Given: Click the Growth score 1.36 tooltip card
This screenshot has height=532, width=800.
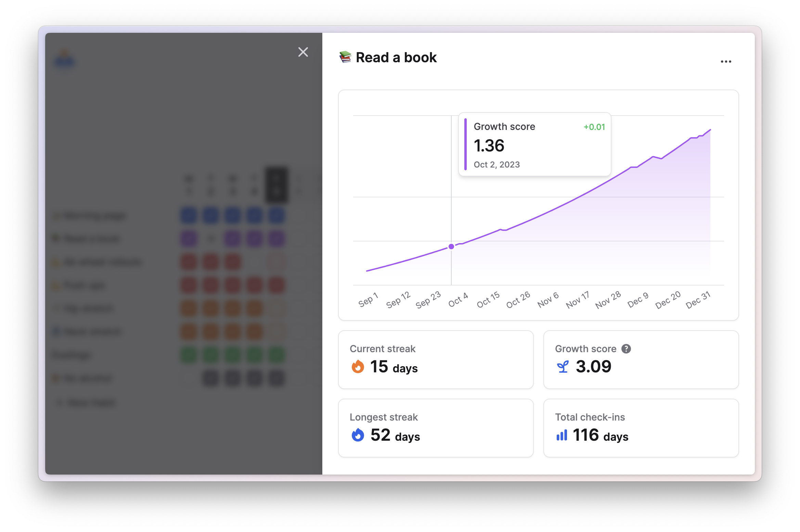Looking at the screenshot, I should coord(534,144).
